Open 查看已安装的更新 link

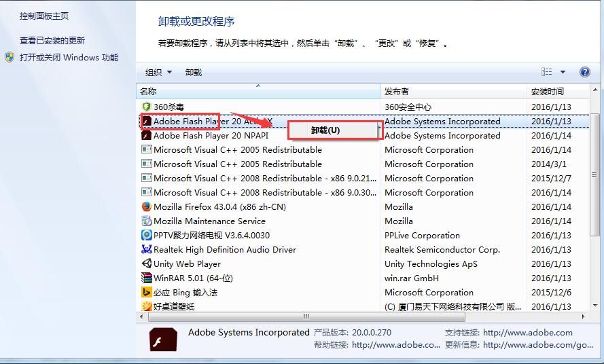52,41
